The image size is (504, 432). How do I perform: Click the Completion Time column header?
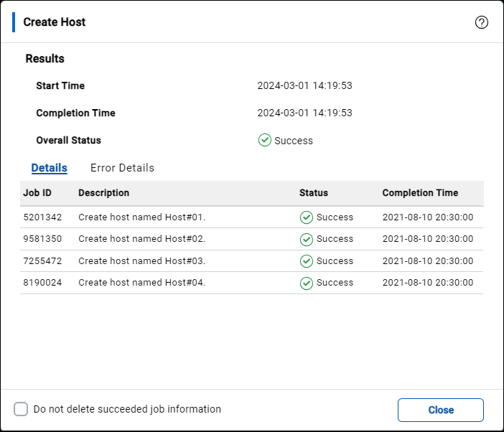coord(420,193)
